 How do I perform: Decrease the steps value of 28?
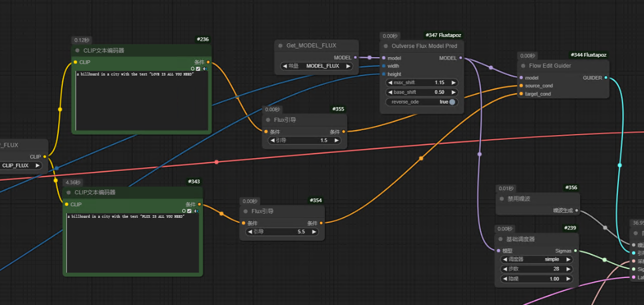point(505,269)
